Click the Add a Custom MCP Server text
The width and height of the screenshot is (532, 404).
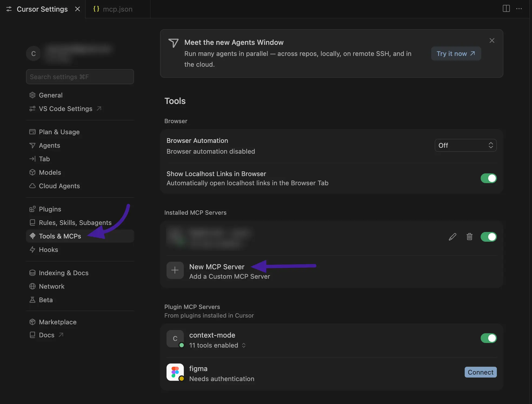[230, 277]
